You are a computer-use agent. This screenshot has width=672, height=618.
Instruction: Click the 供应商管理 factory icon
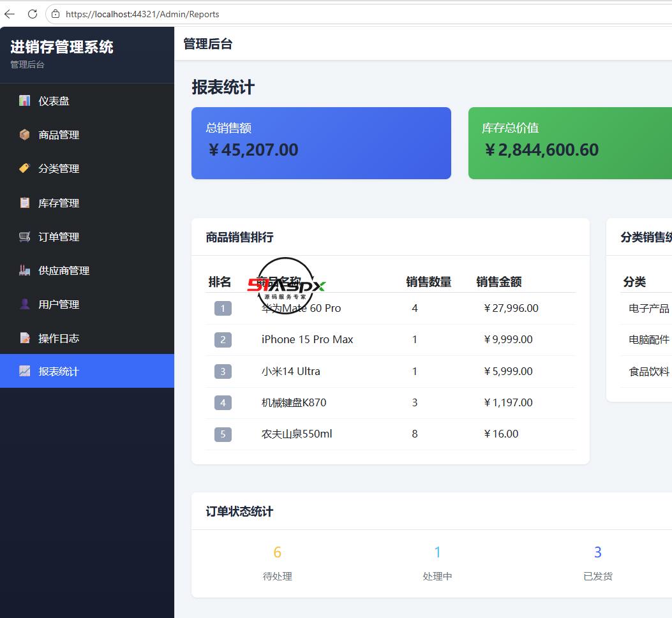coord(24,270)
